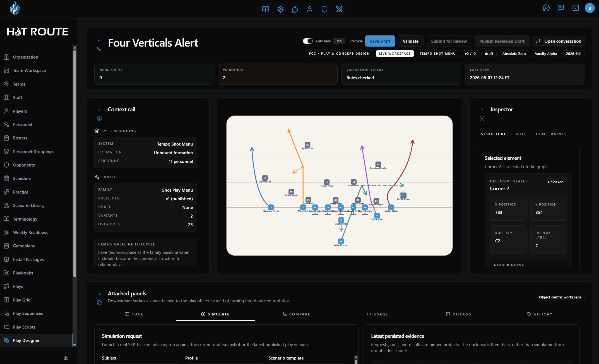
Task: Click Submit for Review
Action: (x=449, y=41)
